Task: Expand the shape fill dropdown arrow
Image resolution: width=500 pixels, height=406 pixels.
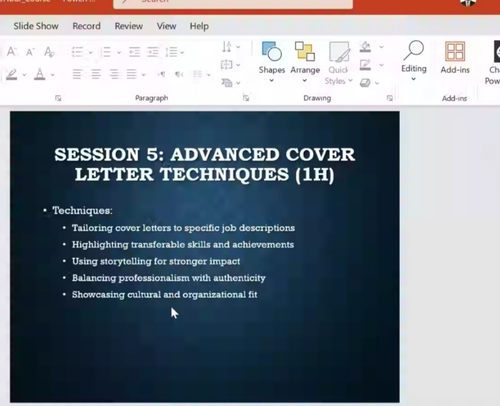Action: (x=381, y=47)
